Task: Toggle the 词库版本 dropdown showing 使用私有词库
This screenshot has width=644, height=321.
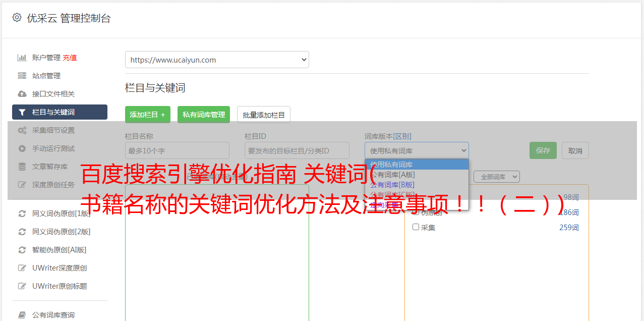Action: point(417,150)
